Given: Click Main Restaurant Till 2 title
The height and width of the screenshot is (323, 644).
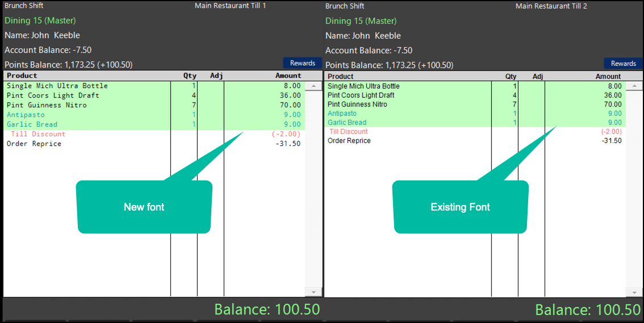Looking at the screenshot, I should 551,6.
